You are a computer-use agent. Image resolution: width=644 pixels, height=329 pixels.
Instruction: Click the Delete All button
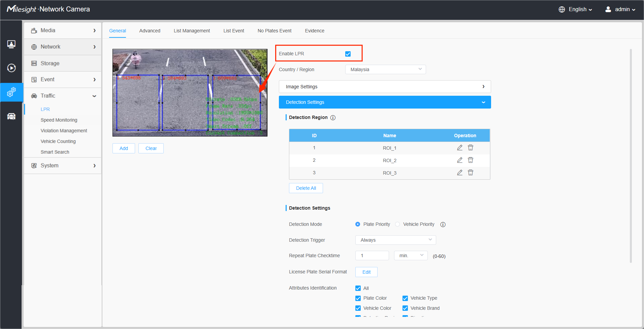click(306, 188)
